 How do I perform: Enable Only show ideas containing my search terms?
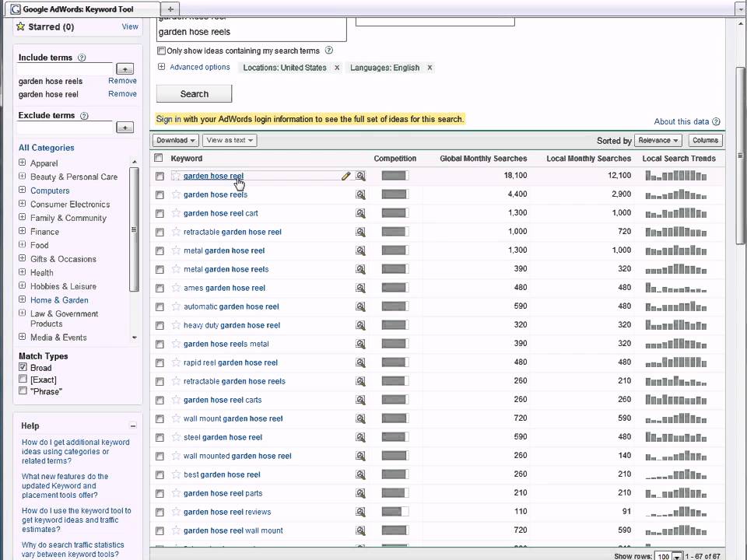coord(162,51)
